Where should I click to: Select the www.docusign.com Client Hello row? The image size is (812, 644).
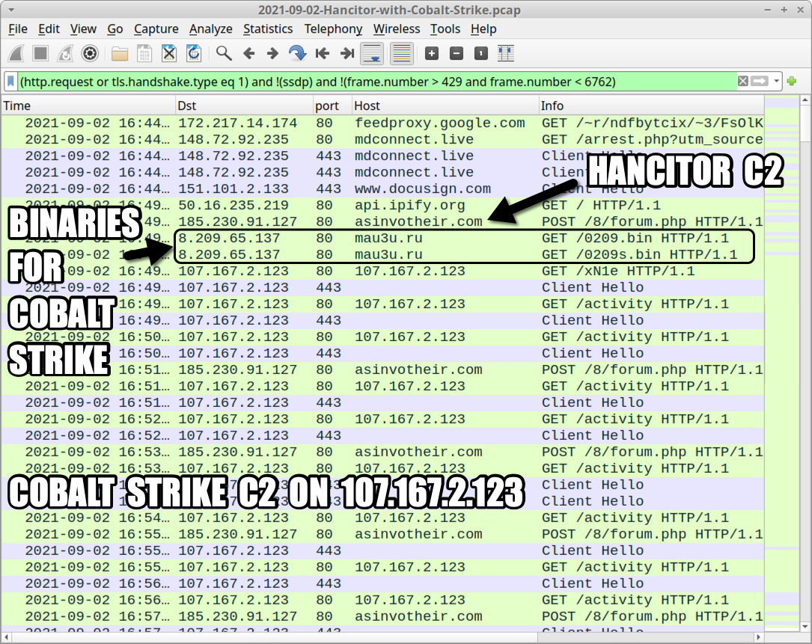pyautogui.click(x=382, y=189)
